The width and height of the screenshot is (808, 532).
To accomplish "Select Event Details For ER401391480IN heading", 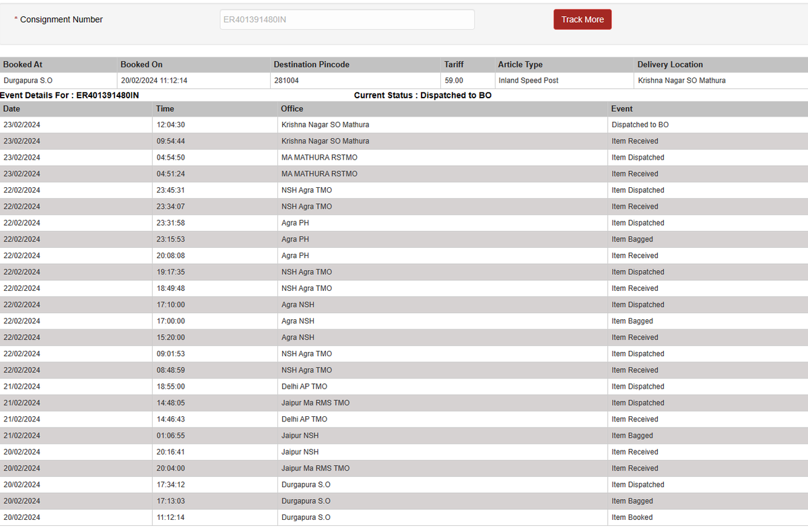I will click(69, 96).
